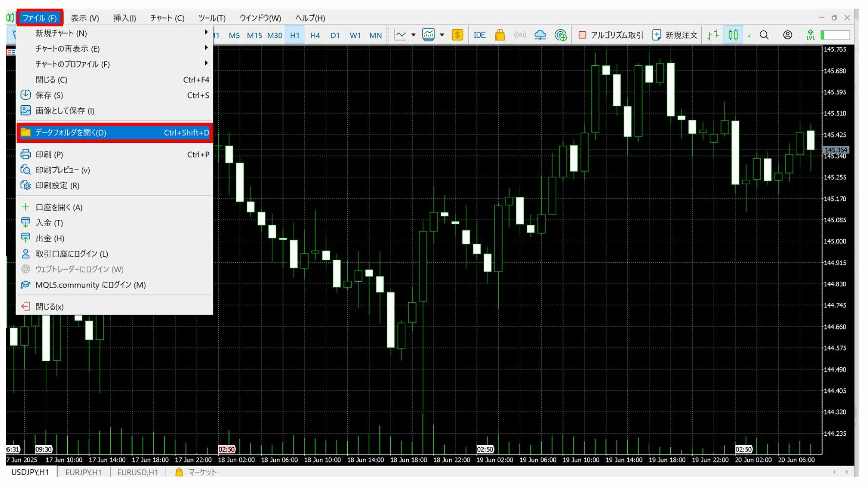This screenshot has height=485, width=868.
Task: Click the 145.364 current price marker
Action: (835, 150)
